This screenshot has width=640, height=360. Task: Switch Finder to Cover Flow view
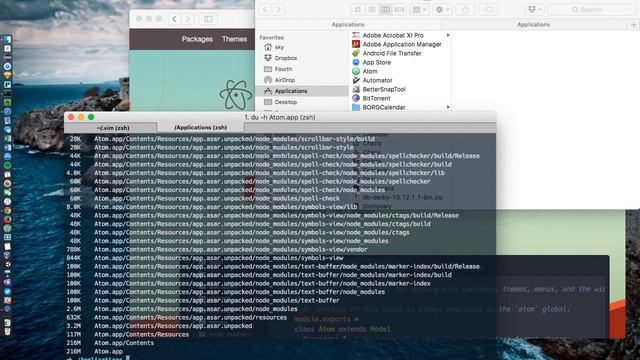point(399,9)
